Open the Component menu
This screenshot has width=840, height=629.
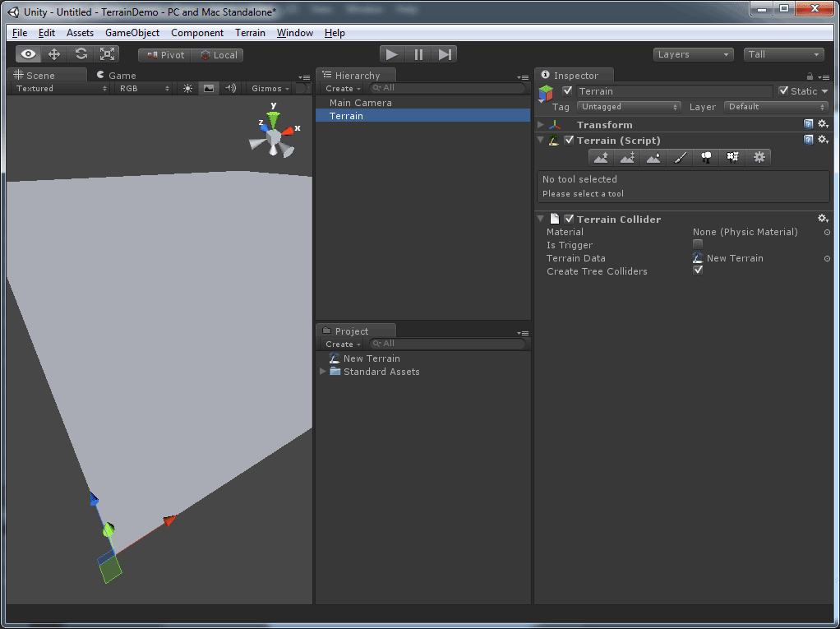[197, 33]
